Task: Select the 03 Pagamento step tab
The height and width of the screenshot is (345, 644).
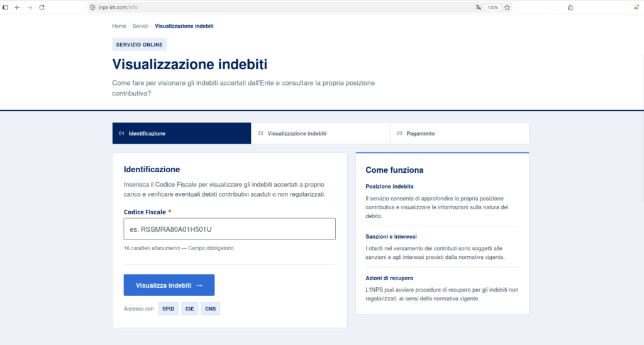Action: (460, 133)
